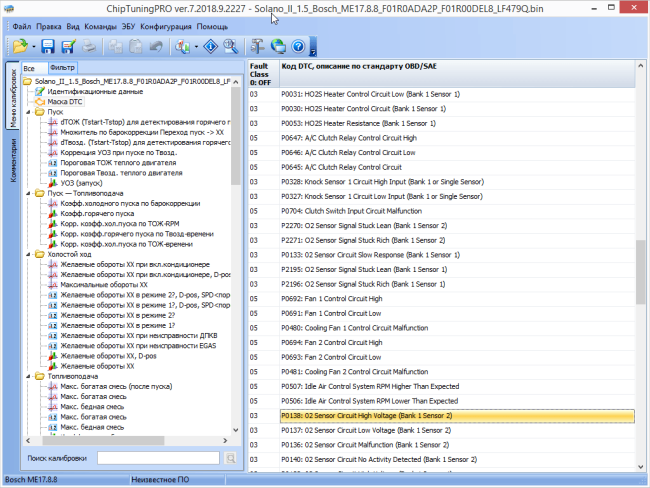
Task: Select the Комментарии vertical tab
Action: pos(13,160)
